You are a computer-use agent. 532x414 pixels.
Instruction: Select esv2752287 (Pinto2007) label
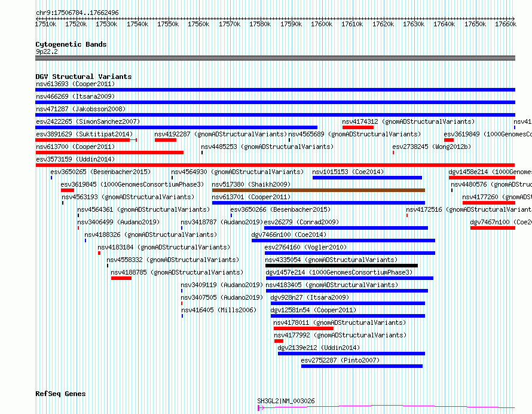point(340,360)
